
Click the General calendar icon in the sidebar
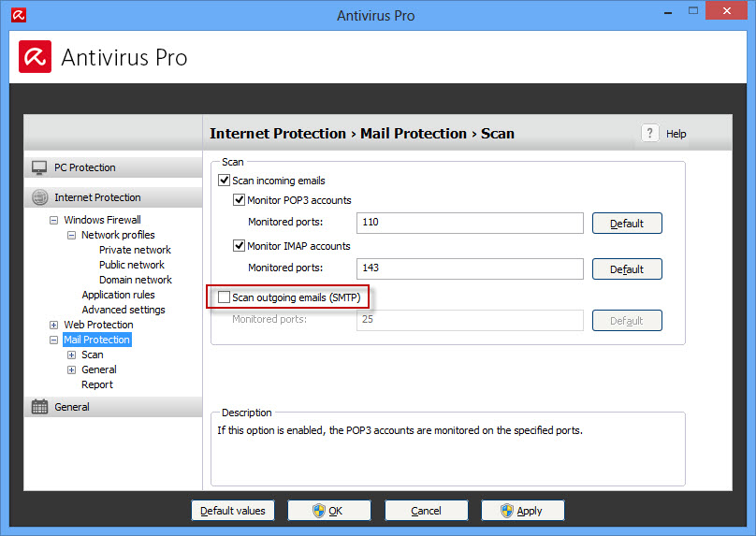click(39, 407)
